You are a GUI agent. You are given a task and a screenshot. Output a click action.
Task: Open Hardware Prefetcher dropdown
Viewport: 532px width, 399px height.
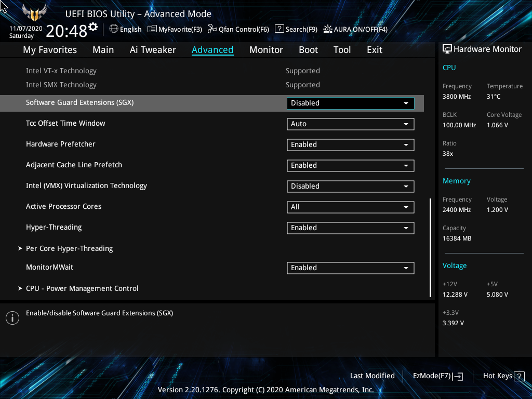coord(351,145)
